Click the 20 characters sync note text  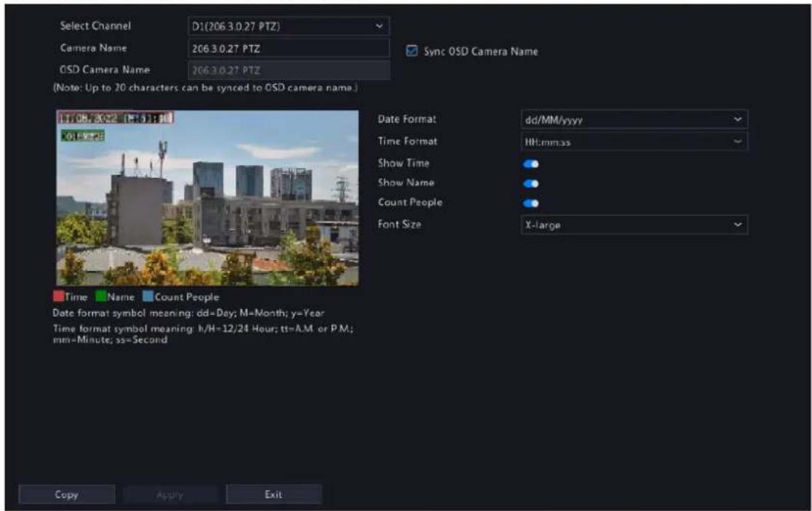205,88
